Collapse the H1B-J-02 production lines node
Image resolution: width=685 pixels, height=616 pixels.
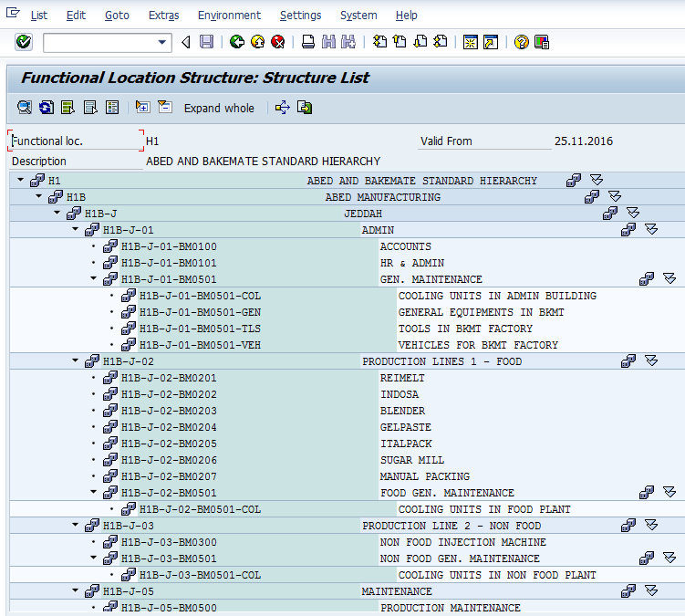[x=75, y=360]
